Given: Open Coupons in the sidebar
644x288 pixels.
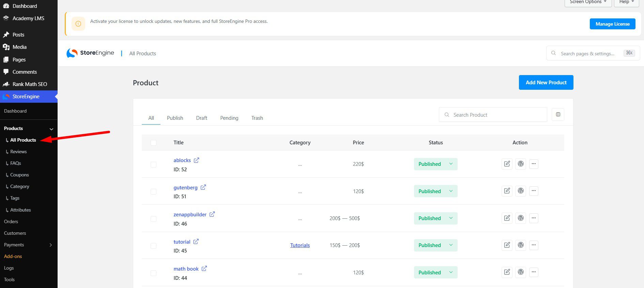Looking at the screenshot, I should tap(19, 175).
